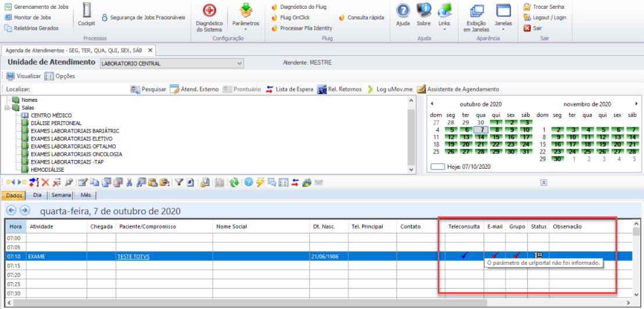This screenshot has height=309, width=644.
Task: Click the funnel filter icon
Action: click(x=178, y=182)
